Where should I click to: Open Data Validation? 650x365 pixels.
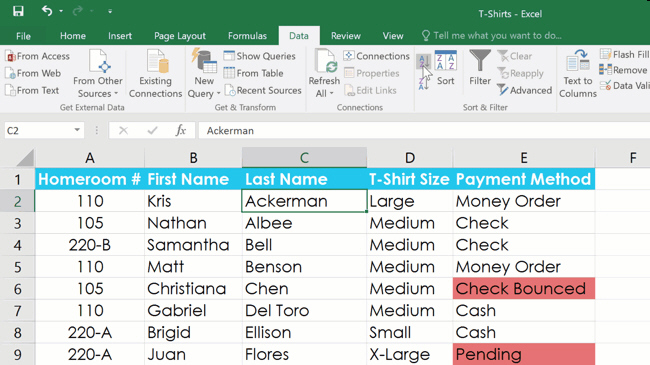624,85
